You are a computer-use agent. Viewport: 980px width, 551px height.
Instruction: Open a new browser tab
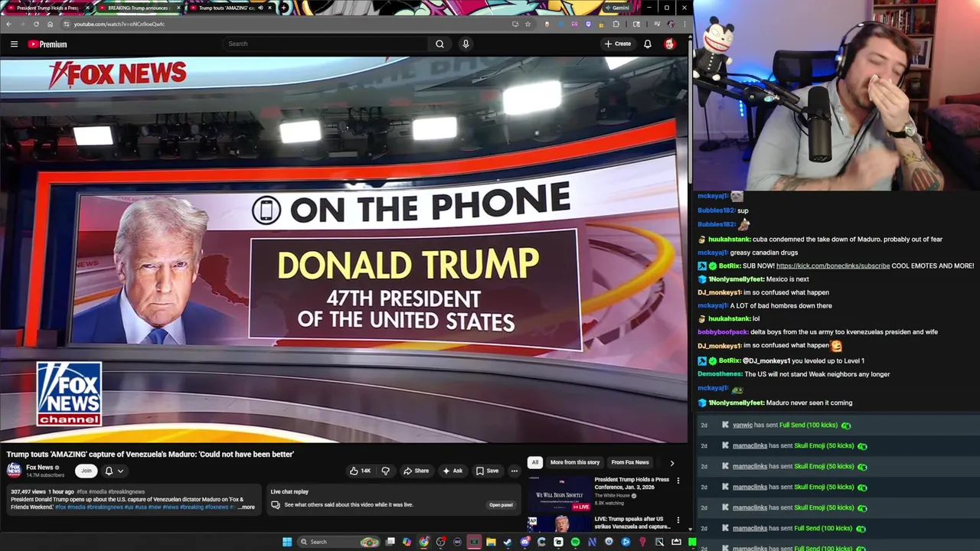point(283,8)
